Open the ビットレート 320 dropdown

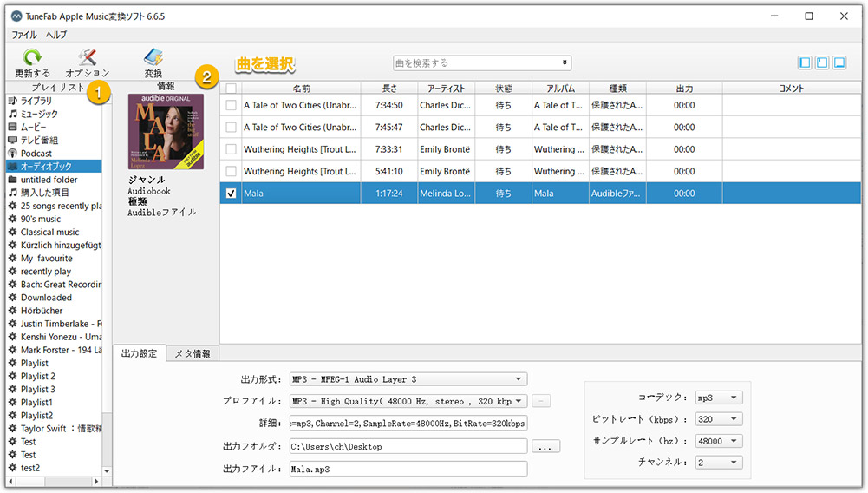click(x=719, y=419)
